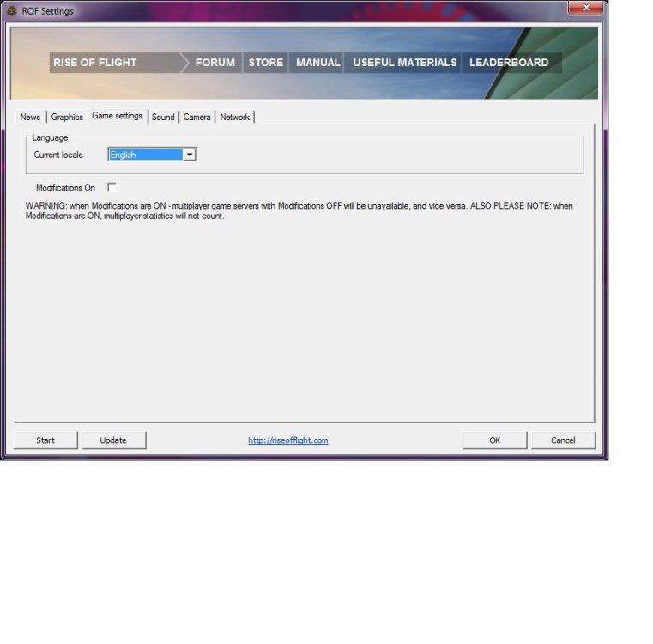Switch to the Sound tab
The width and height of the screenshot is (653, 644).
[x=163, y=117]
